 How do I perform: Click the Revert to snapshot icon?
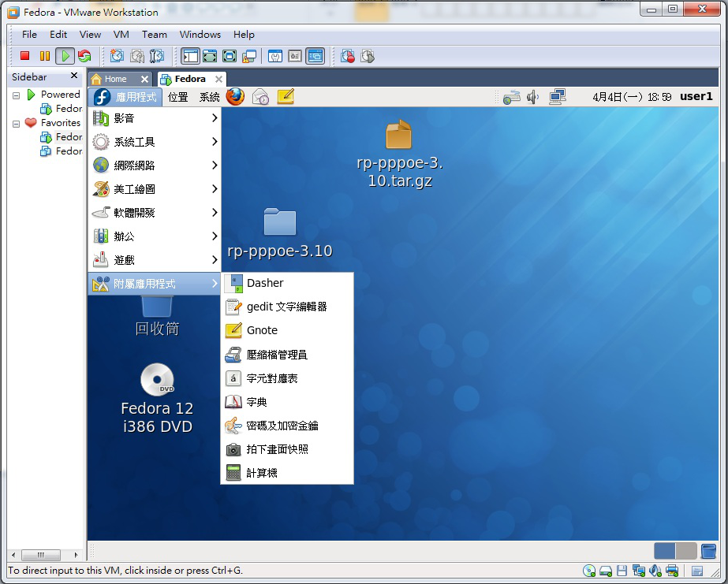(x=137, y=56)
